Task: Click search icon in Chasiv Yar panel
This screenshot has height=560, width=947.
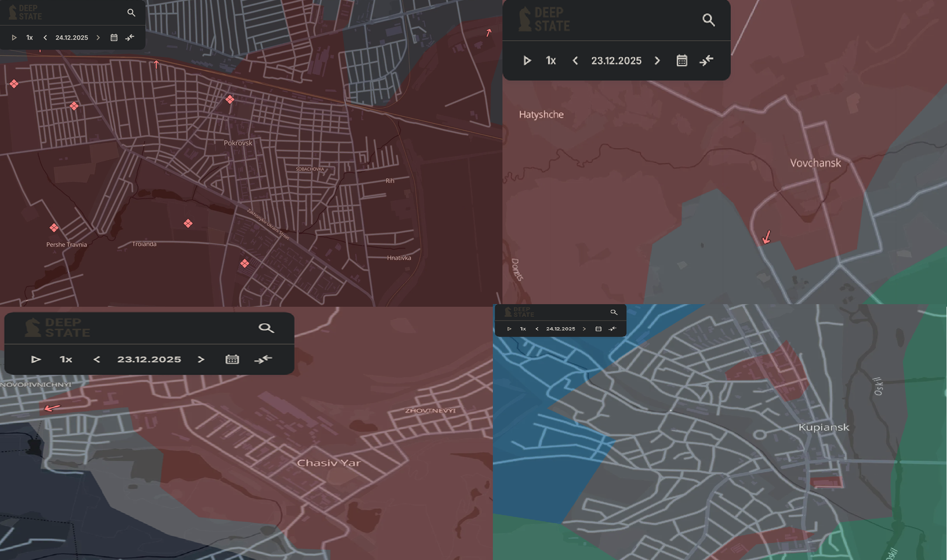Action: coord(266,328)
